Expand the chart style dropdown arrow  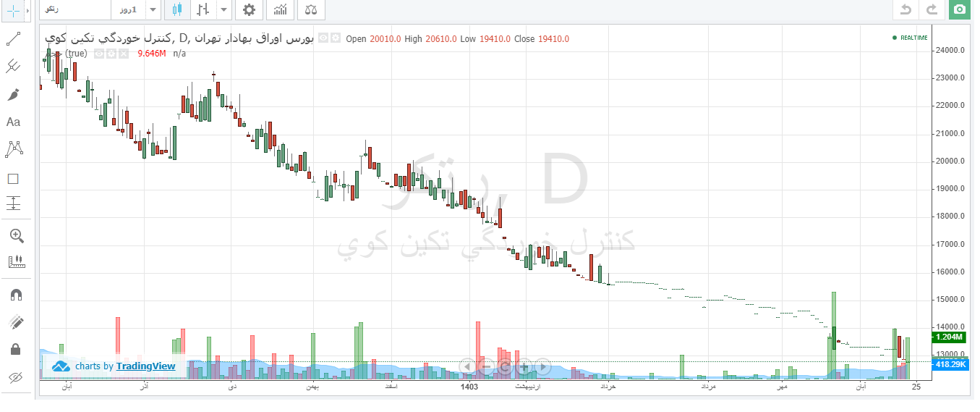tap(223, 9)
